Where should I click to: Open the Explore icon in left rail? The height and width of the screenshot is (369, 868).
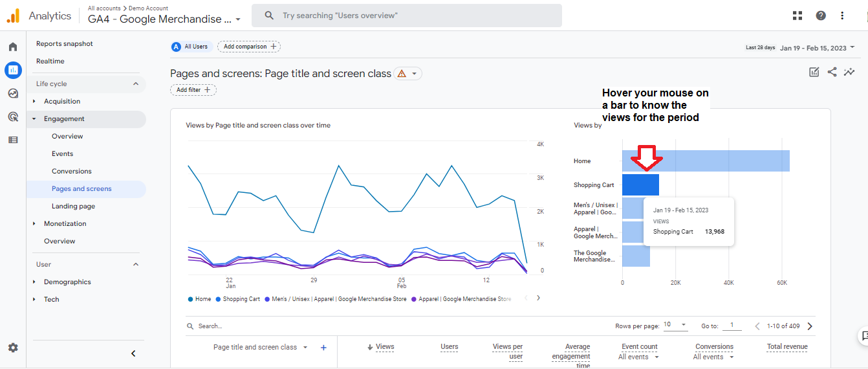(13, 93)
